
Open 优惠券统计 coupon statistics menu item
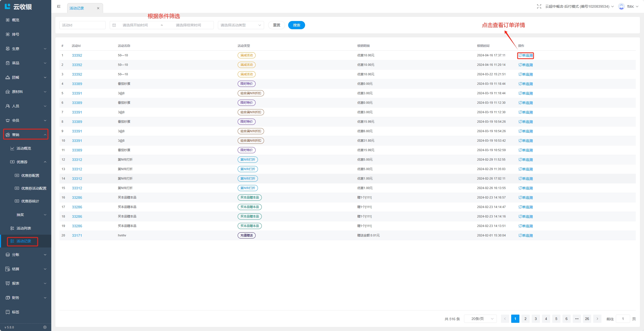point(30,201)
